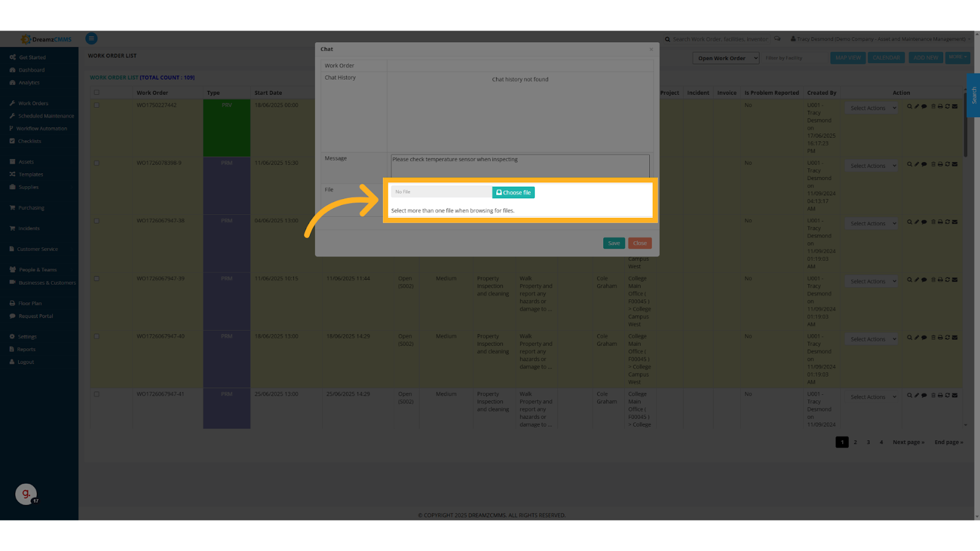Open Request Portal in sidebar
Screen dimensions: 980x551
tap(31, 317)
